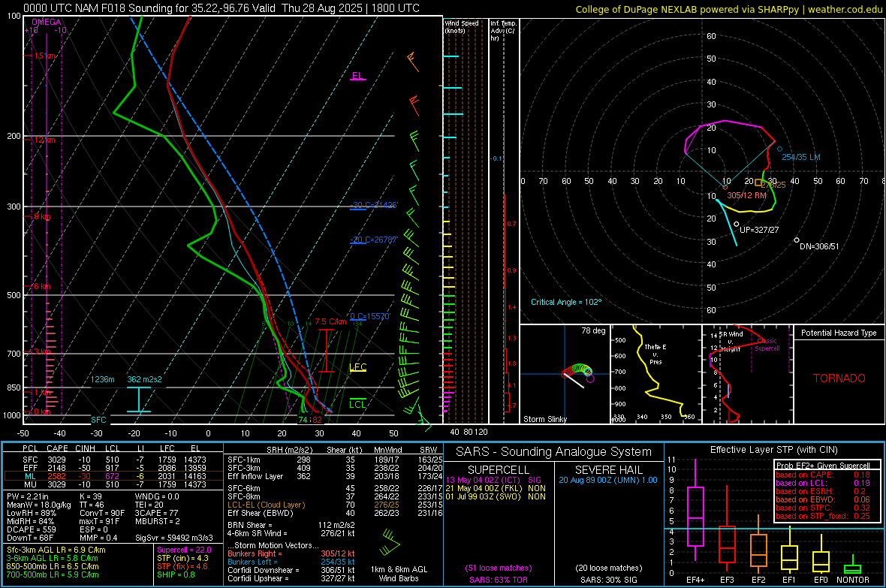Click the Bunkers right mover marker on hodograph
The height and width of the screenshot is (588, 886).
point(725,187)
